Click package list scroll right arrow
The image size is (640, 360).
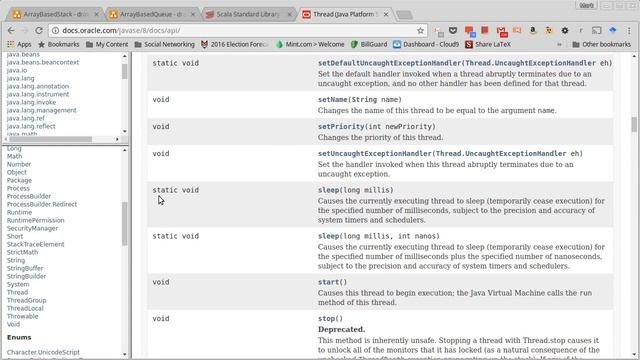(117, 139)
